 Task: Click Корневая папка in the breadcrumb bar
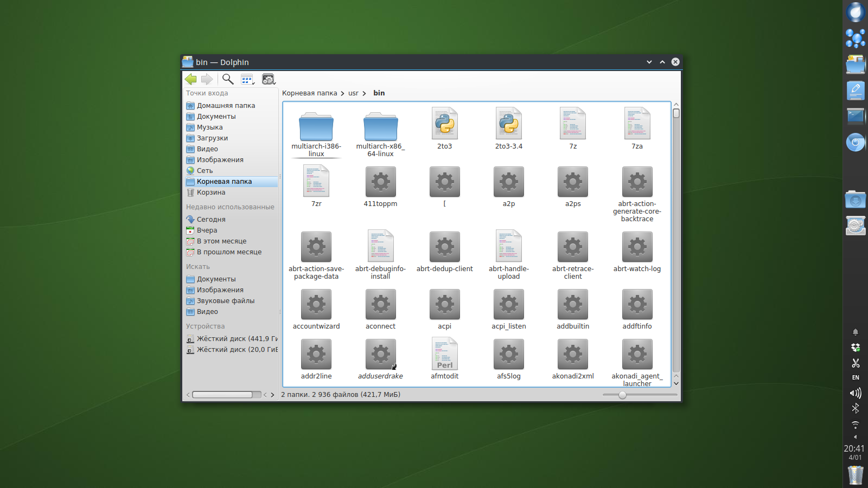tap(309, 93)
